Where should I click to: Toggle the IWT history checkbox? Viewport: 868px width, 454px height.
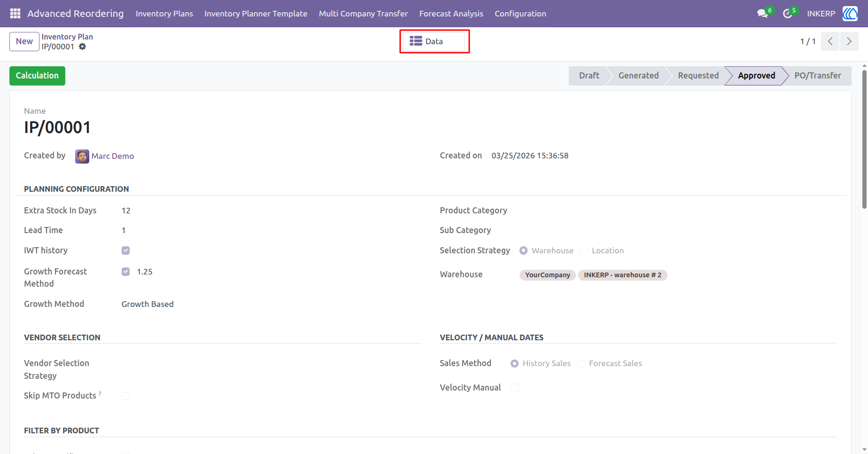(125, 250)
